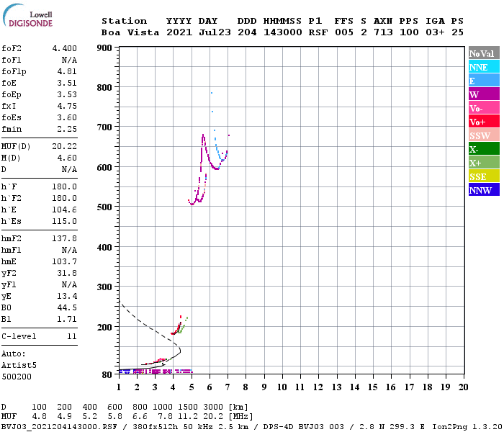Click the purple W trace peak near 680 km

(203, 136)
